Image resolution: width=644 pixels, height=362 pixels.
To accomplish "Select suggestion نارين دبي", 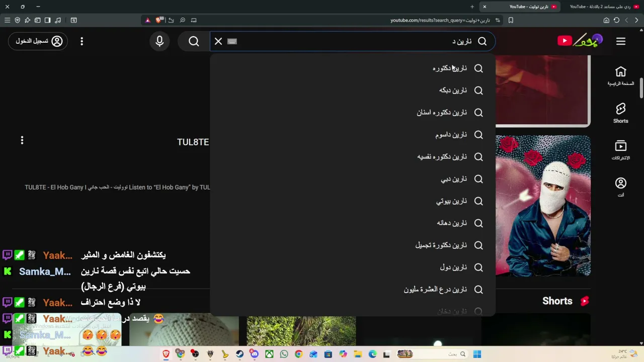I will point(353,179).
